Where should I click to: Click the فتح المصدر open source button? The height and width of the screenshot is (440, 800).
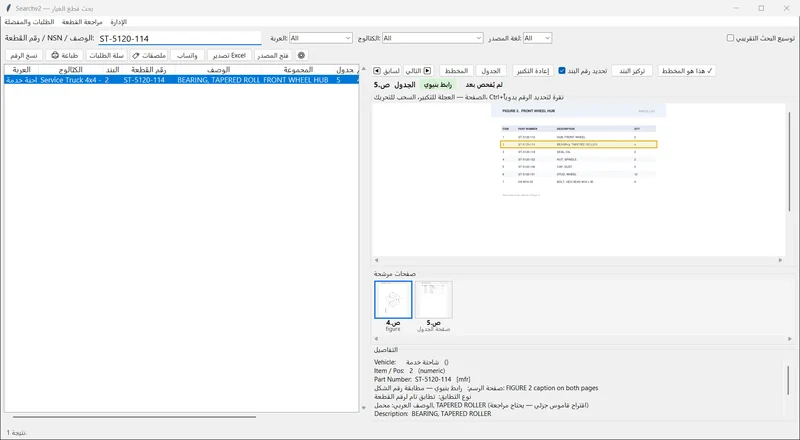click(273, 55)
